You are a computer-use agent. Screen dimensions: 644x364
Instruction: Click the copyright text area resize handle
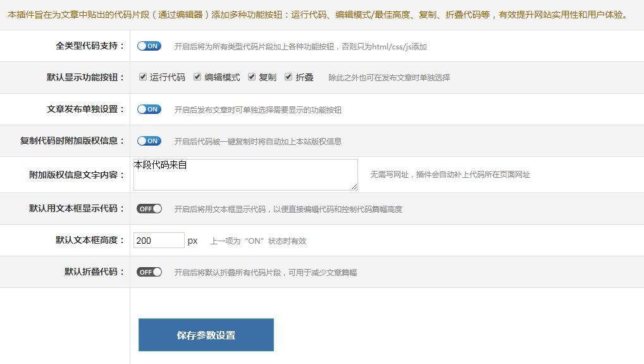[x=354, y=187]
